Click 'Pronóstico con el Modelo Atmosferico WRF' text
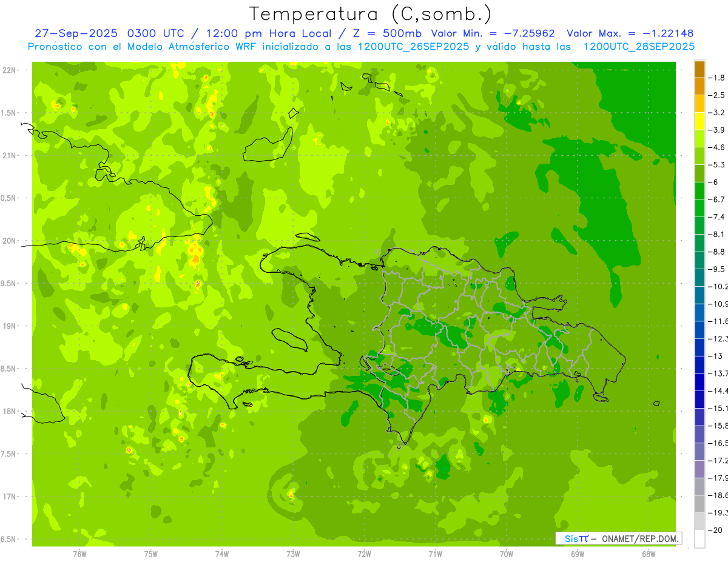Viewport: 728px width, 562px height. pyautogui.click(x=143, y=47)
